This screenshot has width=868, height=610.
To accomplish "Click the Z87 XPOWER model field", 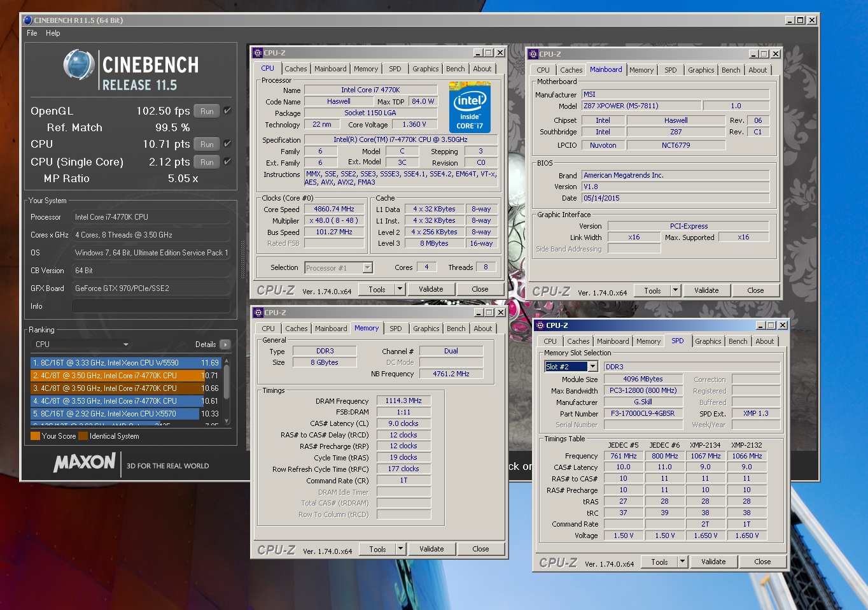I will coord(641,106).
